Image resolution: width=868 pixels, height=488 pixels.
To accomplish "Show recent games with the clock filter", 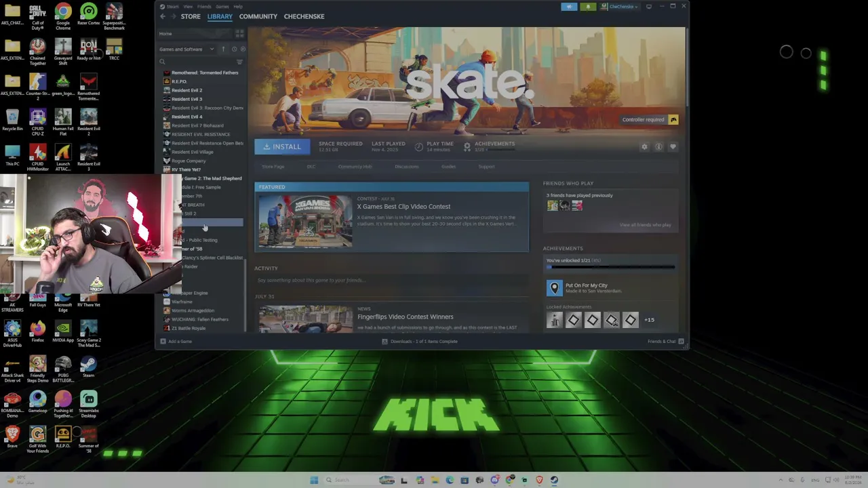I will pyautogui.click(x=234, y=49).
